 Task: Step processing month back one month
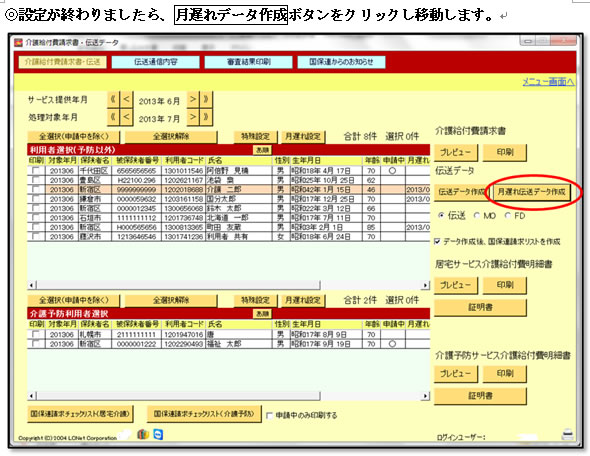[126, 117]
